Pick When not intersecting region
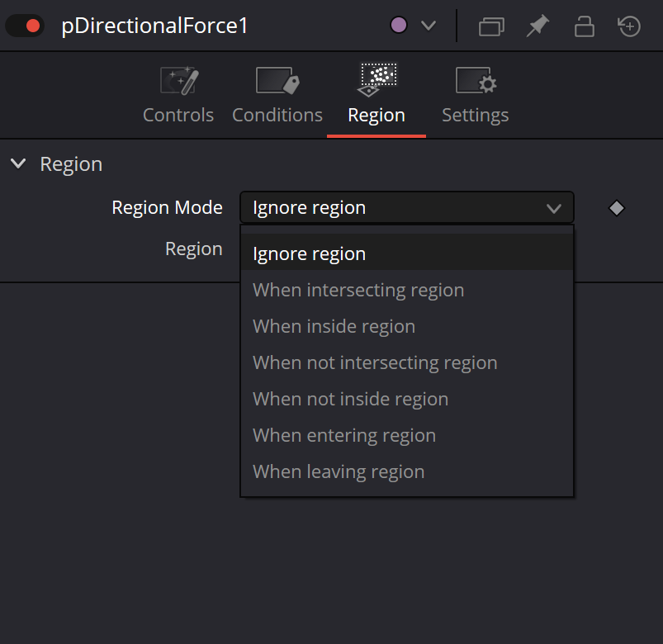Screen dimensions: 663x644 click(407, 362)
